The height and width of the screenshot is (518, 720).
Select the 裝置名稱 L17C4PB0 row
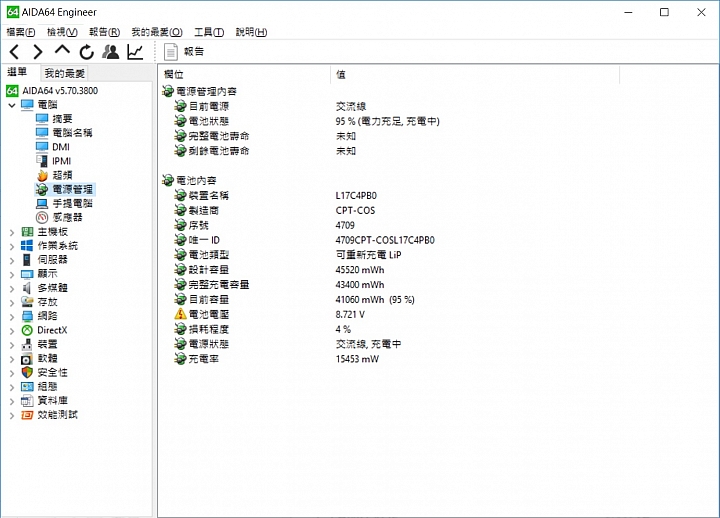click(x=276, y=196)
